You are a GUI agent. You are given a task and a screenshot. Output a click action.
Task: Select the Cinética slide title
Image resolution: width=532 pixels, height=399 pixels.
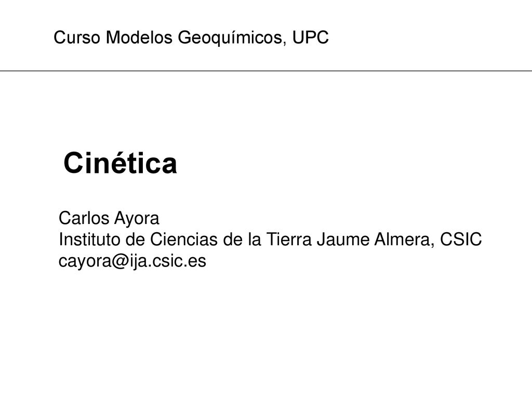point(120,163)
